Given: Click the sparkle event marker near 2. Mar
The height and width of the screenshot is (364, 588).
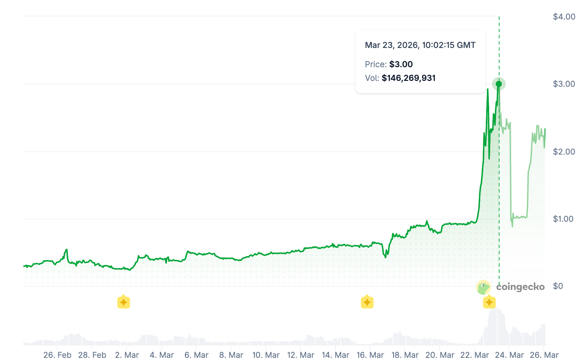Looking at the screenshot, I should pos(124,302).
